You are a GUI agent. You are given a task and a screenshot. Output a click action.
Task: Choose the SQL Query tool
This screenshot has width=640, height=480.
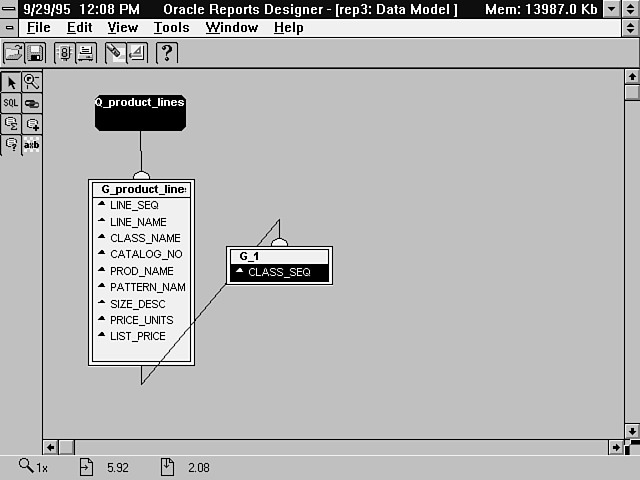point(12,103)
